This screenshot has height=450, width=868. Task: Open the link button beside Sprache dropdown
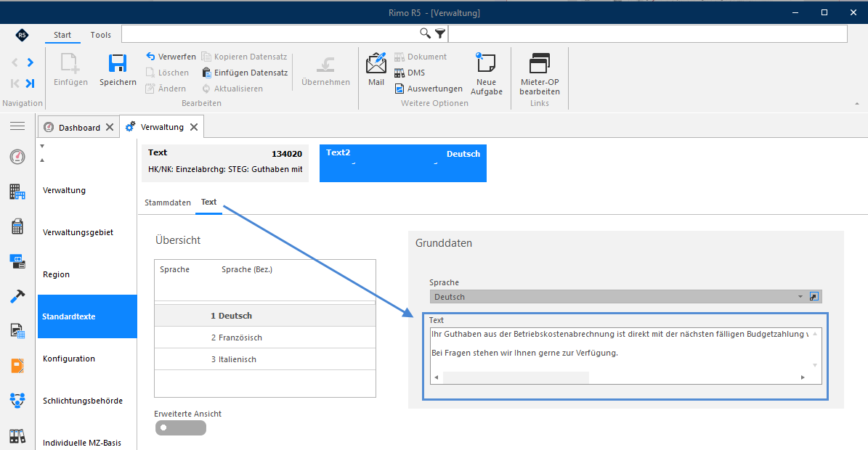coord(814,297)
